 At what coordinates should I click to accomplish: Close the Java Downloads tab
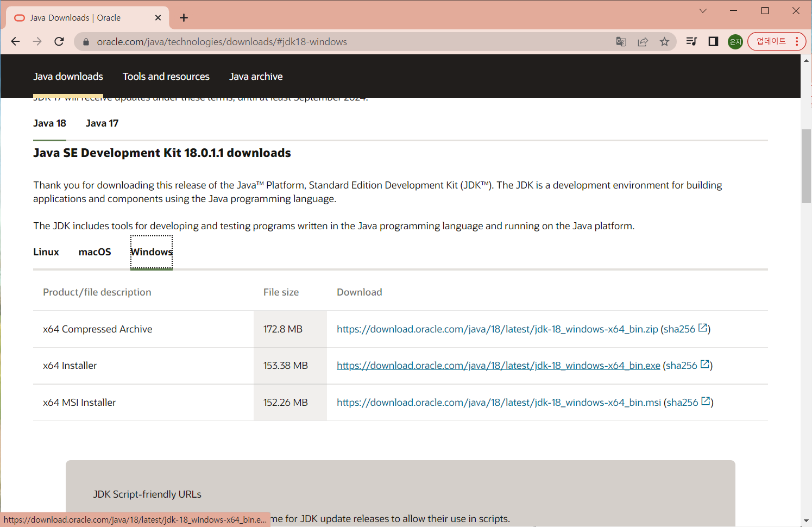click(158, 18)
